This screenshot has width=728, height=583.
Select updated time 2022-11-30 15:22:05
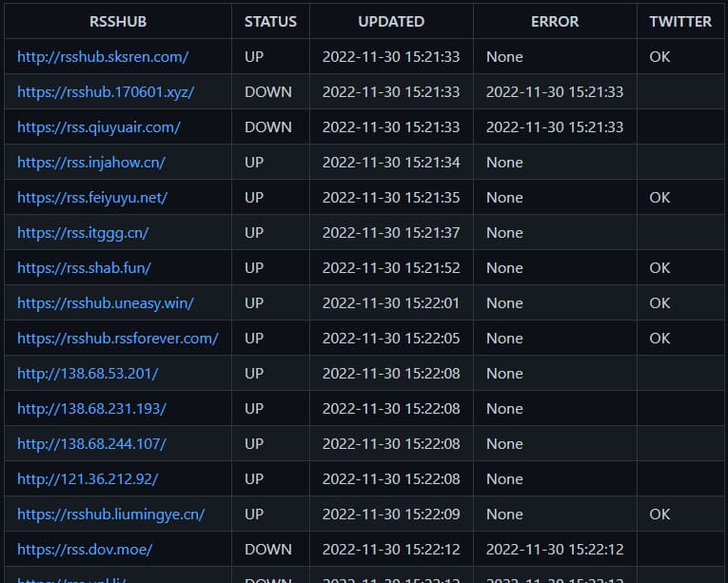coord(391,339)
